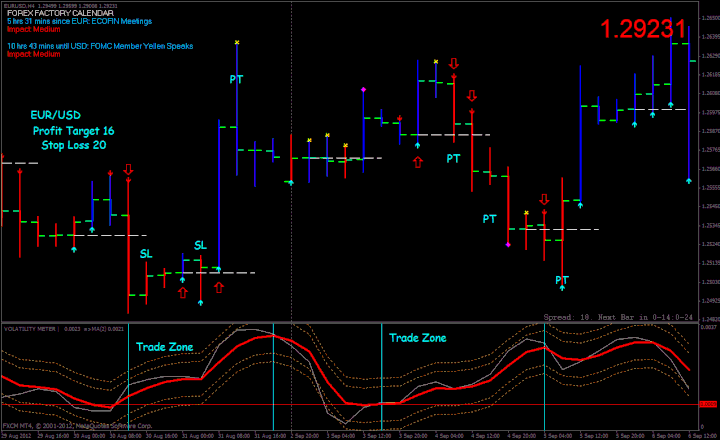Image resolution: width=720 pixels, height=440 pixels.
Task: Click the leftmost hollow red down arrow
Action: point(128,169)
